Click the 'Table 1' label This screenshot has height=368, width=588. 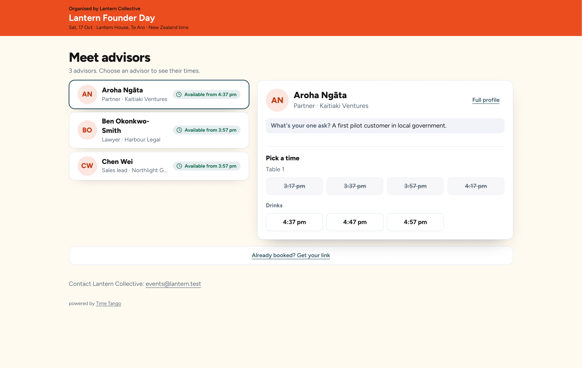(275, 169)
